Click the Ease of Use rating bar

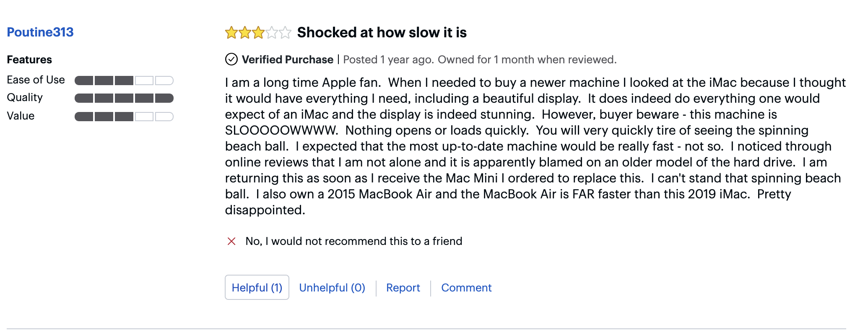[124, 81]
